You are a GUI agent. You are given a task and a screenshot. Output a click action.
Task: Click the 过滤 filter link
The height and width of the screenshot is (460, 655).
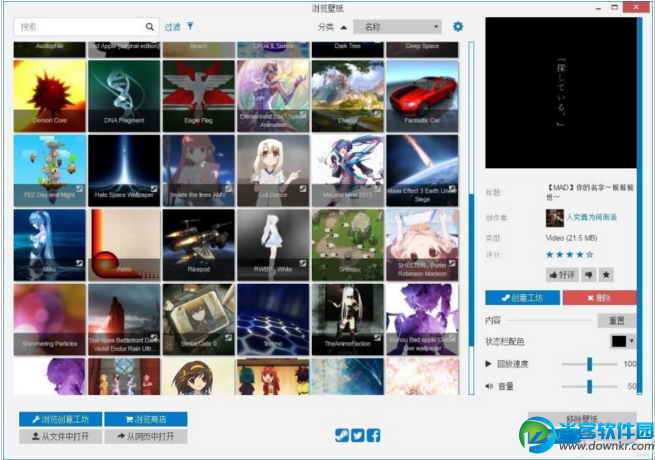coord(172,27)
